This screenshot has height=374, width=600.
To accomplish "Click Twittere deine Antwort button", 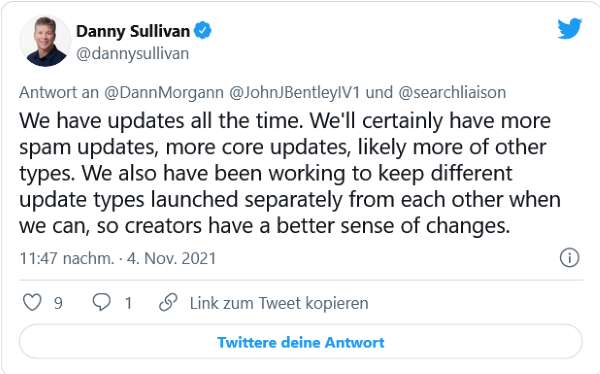I will click(x=301, y=342).
